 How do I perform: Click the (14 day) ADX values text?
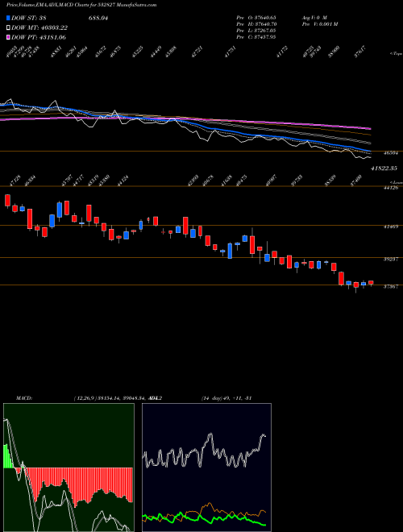tap(226, 398)
